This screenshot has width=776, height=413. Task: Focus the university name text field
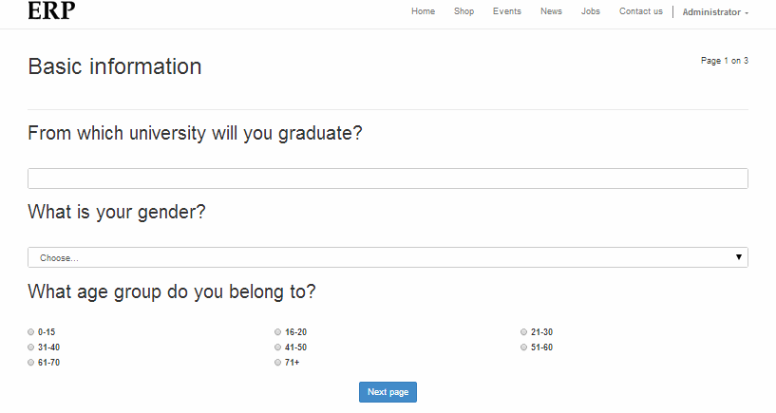388,179
